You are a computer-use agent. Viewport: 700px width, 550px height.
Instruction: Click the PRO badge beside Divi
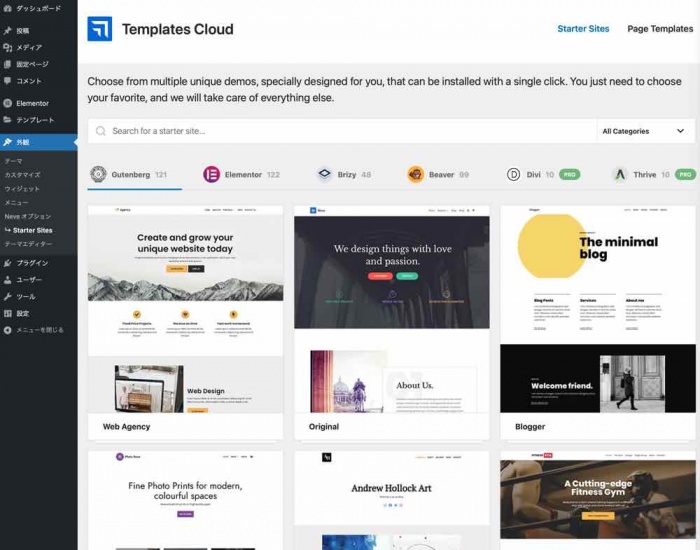570,174
